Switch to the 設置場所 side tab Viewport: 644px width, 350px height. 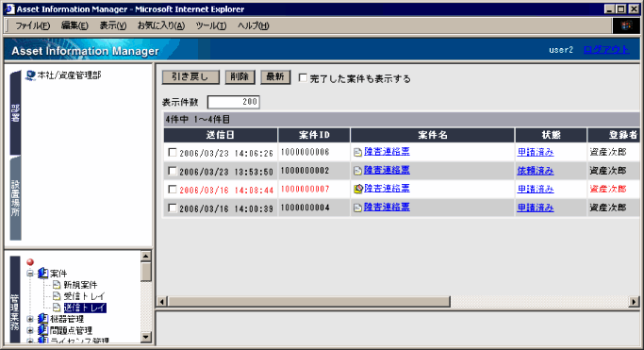click(x=16, y=198)
